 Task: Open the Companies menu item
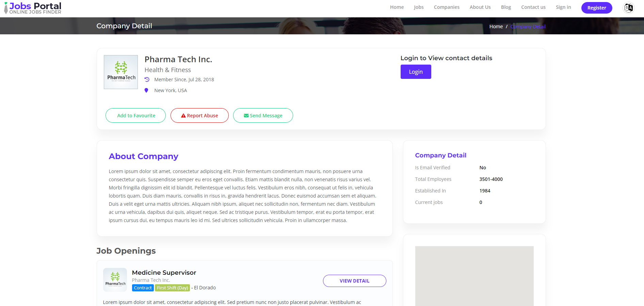pos(447,7)
